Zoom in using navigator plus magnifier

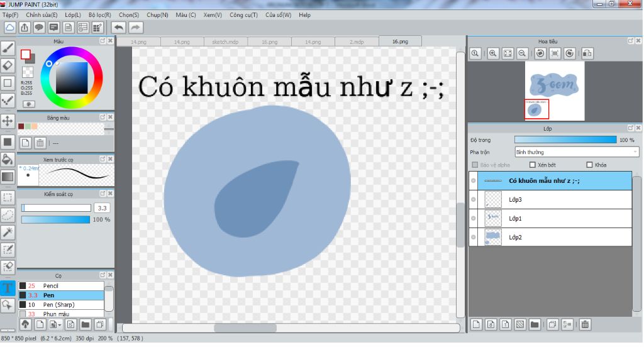493,53
